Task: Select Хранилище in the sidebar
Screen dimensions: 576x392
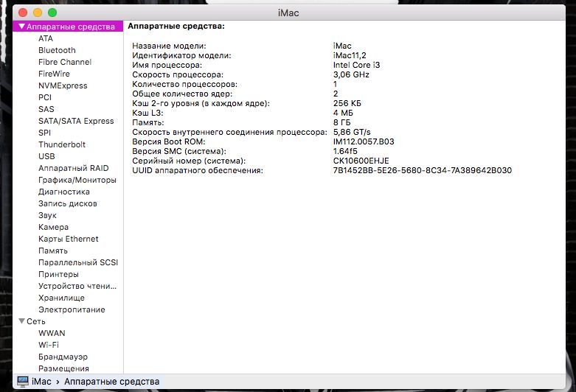Action: [x=61, y=298]
